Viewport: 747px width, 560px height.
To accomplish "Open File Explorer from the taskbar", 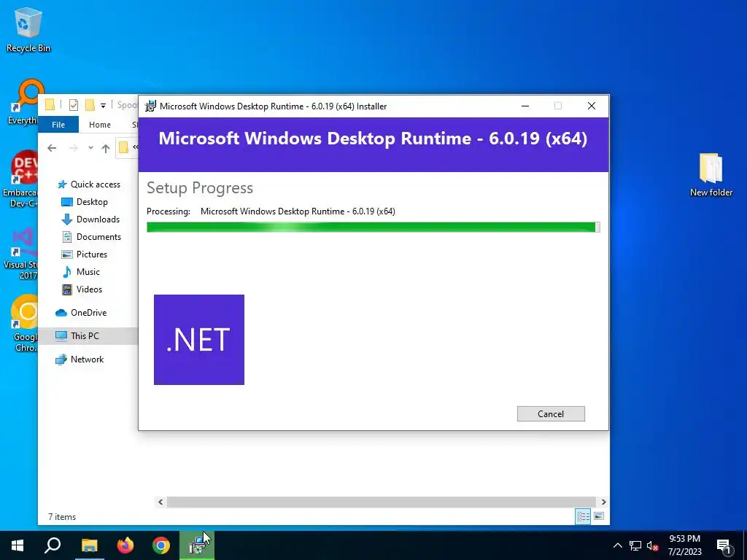I will (x=89, y=545).
